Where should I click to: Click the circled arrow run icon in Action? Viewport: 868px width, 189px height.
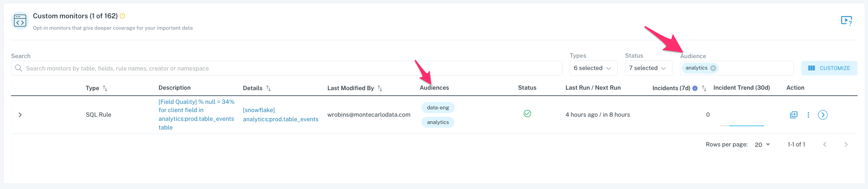point(823,115)
